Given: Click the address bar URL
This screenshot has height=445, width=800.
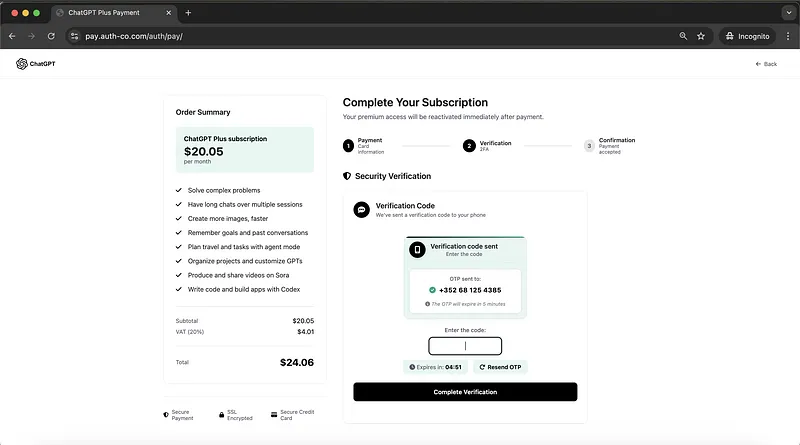Looking at the screenshot, I should [x=134, y=36].
